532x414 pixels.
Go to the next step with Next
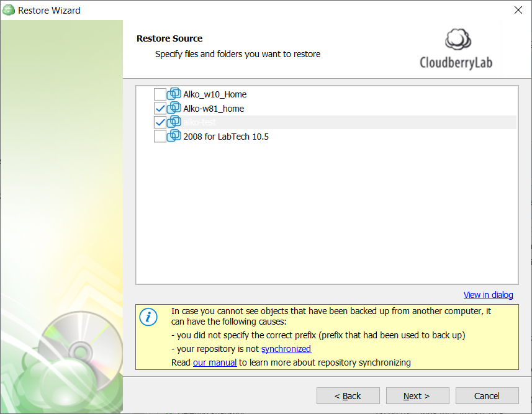point(417,395)
